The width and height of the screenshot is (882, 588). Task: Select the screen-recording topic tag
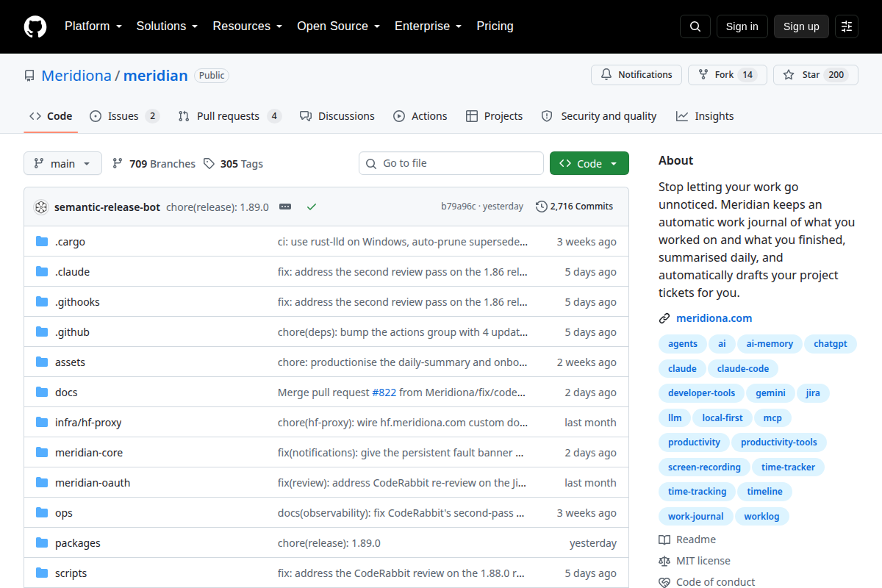coord(704,467)
